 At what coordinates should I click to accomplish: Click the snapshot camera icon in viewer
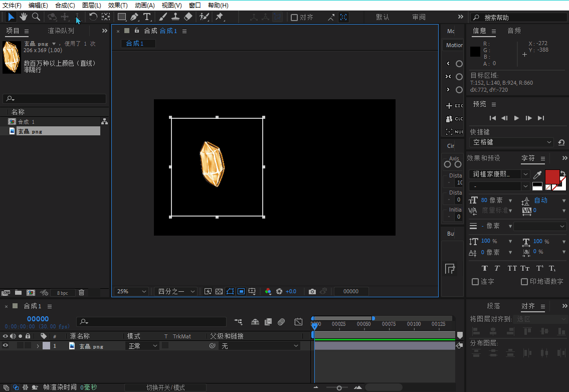[312, 291]
